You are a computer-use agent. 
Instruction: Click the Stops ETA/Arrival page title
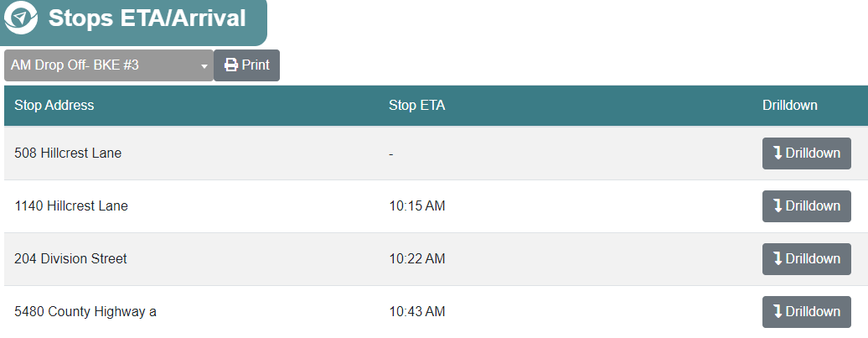click(x=147, y=18)
